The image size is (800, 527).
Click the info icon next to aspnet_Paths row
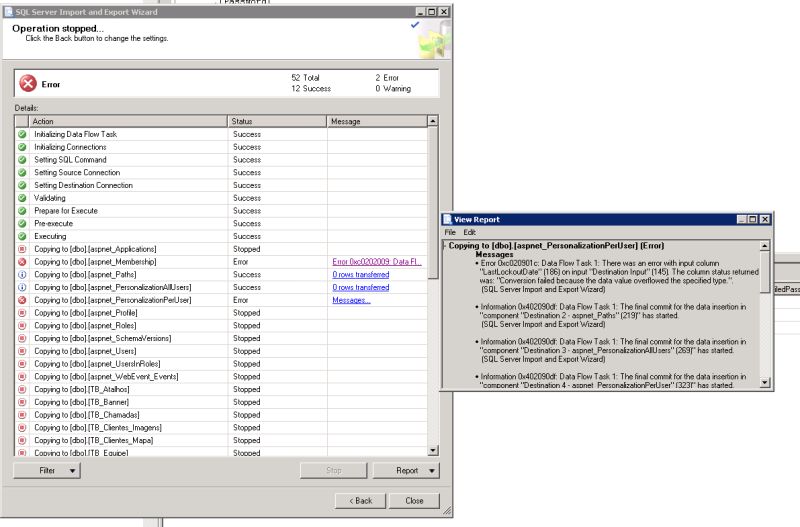point(22,274)
